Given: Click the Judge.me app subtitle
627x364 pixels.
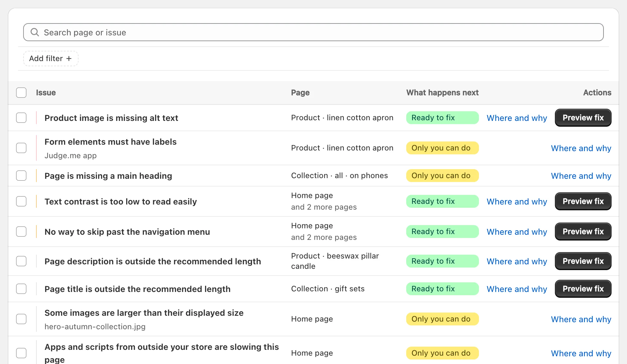Looking at the screenshot, I should (70, 156).
